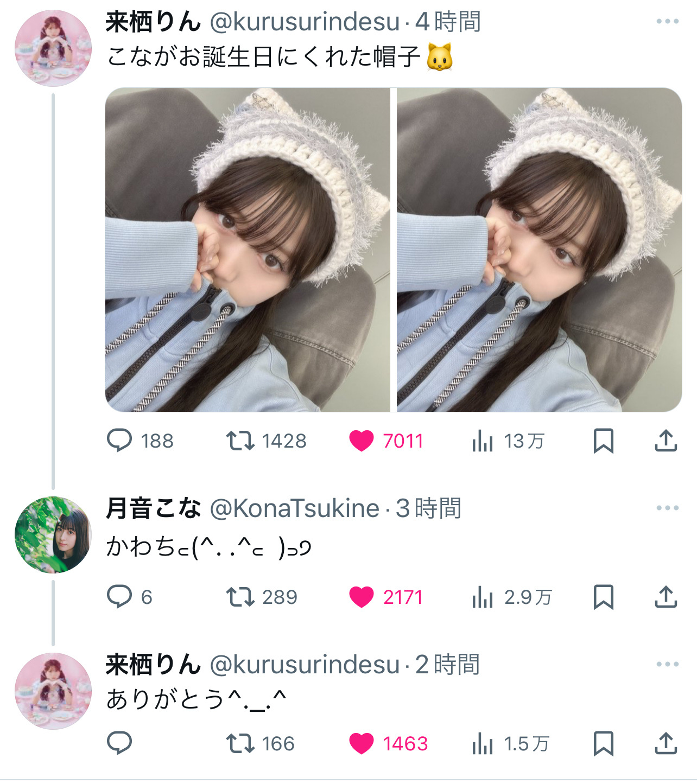Retweet the ありがとう reply with 166 reposts
This screenshot has width=697, height=784.
coord(261,743)
